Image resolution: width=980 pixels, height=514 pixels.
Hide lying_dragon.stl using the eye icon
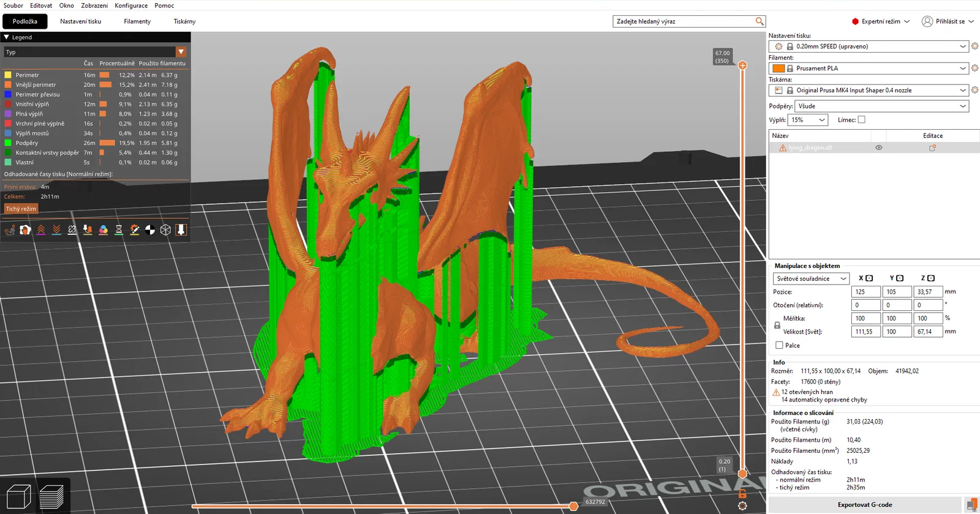878,148
